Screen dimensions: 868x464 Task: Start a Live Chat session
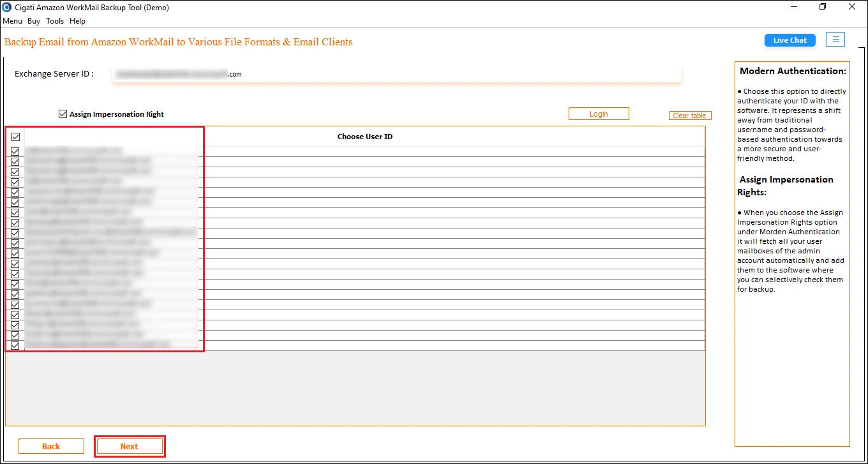coord(790,40)
